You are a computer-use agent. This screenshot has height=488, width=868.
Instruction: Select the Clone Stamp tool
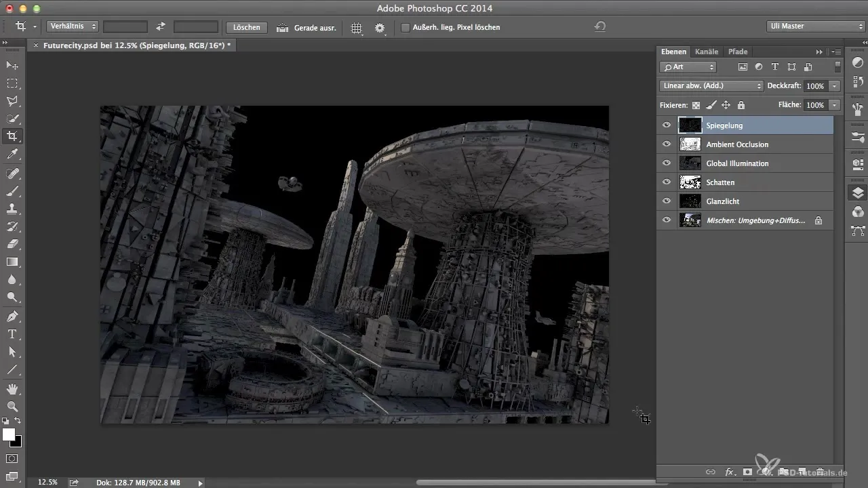[12, 209]
